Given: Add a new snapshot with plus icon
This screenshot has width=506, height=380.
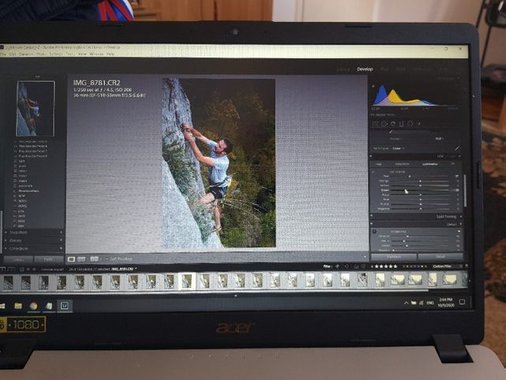Looking at the screenshot, I should click(61, 232).
